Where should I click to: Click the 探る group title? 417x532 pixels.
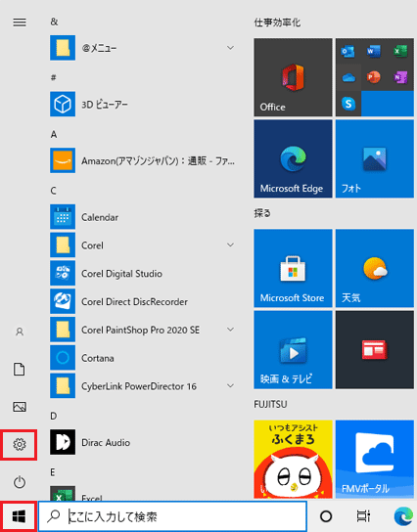pos(262,213)
